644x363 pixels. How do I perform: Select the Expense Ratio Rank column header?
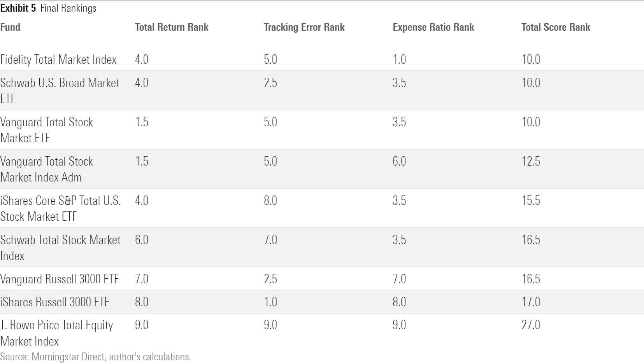click(433, 27)
